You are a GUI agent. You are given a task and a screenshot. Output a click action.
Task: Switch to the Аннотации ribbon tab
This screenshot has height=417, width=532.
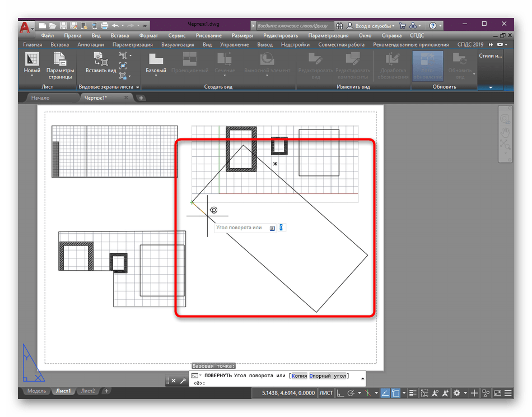pyautogui.click(x=91, y=44)
